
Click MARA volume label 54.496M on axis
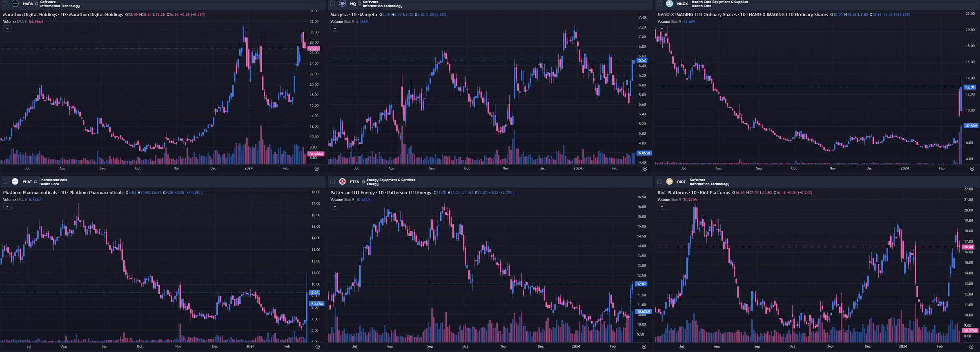[x=316, y=154]
